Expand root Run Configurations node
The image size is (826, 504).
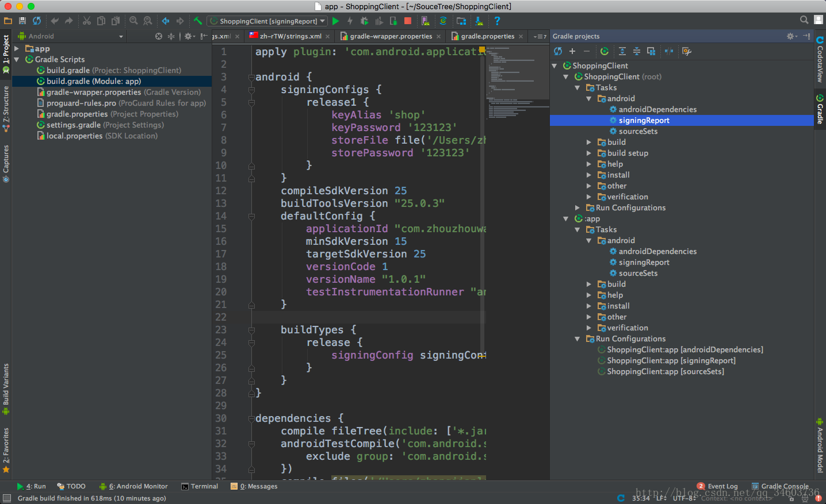coord(578,207)
